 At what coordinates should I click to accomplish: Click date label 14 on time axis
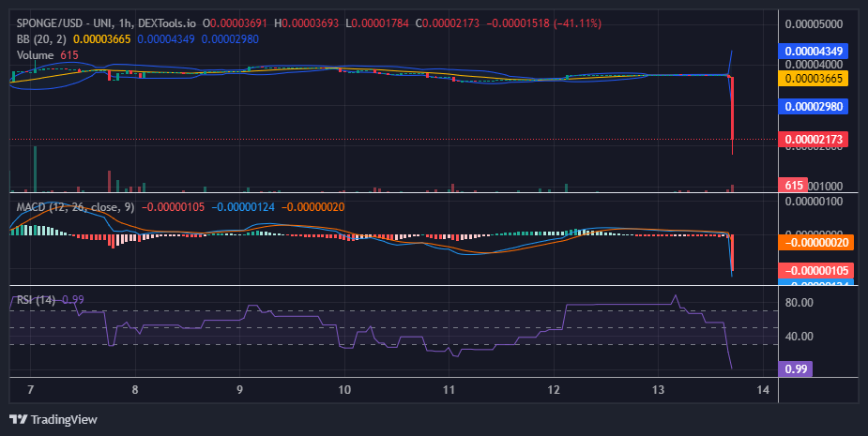(x=763, y=390)
